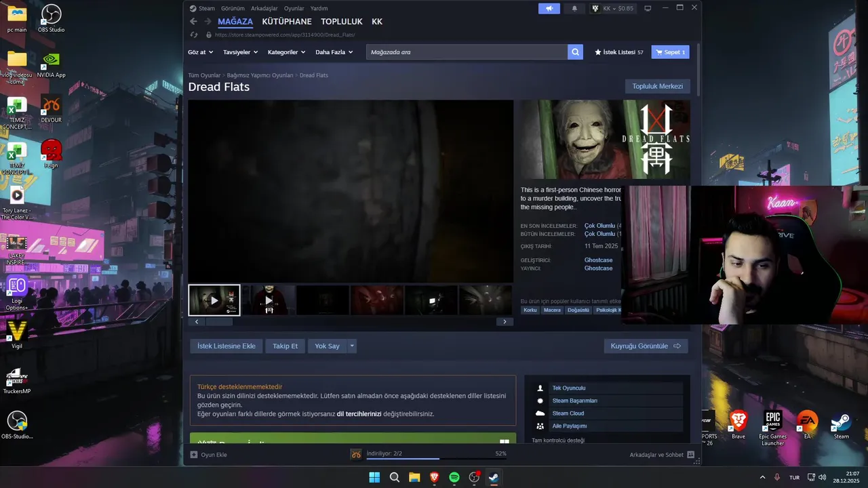Image resolution: width=868 pixels, height=488 pixels.
Task: Open the Yardım menu
Action: coord(319,8)
